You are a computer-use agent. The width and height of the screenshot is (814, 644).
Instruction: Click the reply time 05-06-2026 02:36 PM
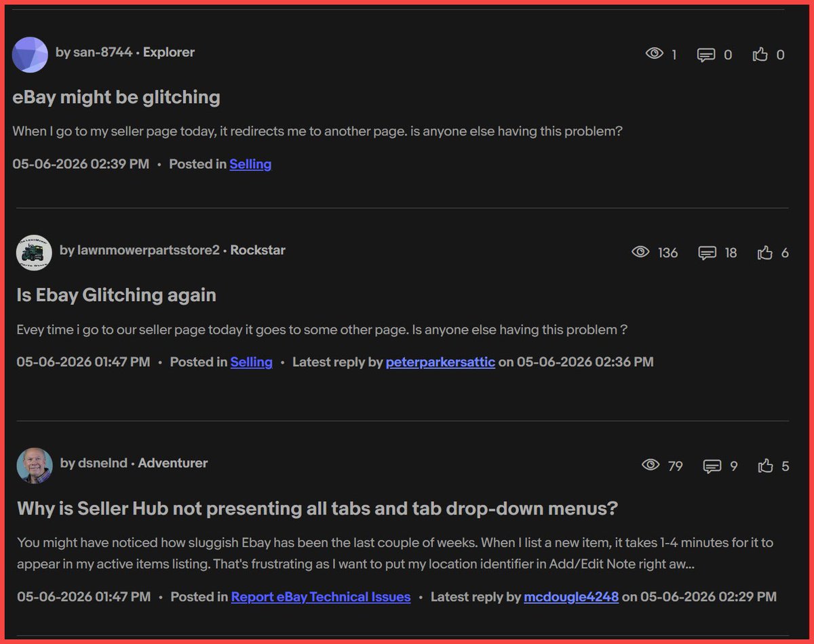click(585, 362)
